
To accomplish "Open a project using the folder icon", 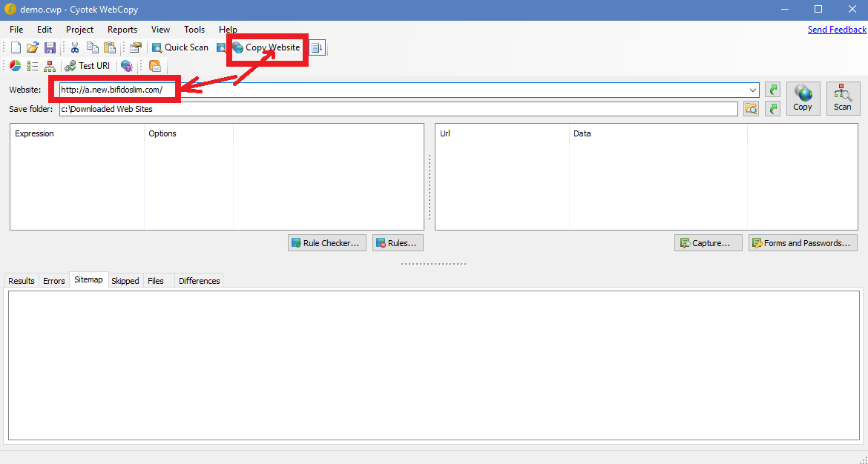I will [33, 47].
